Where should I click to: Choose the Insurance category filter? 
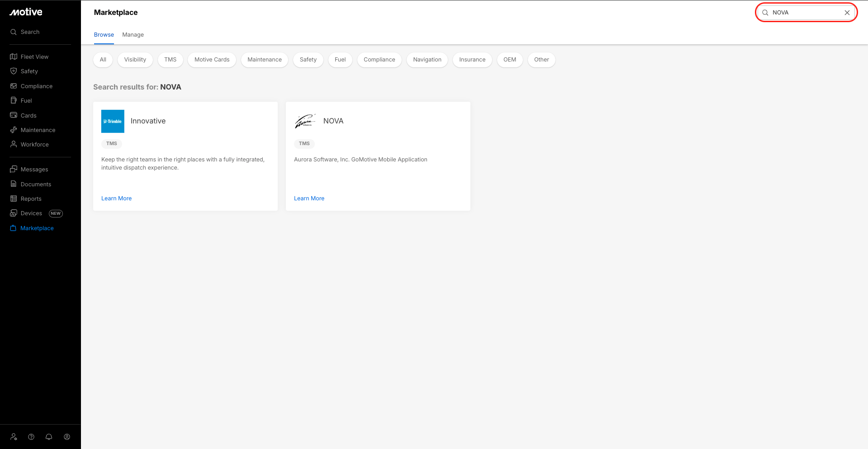(472, 60)
